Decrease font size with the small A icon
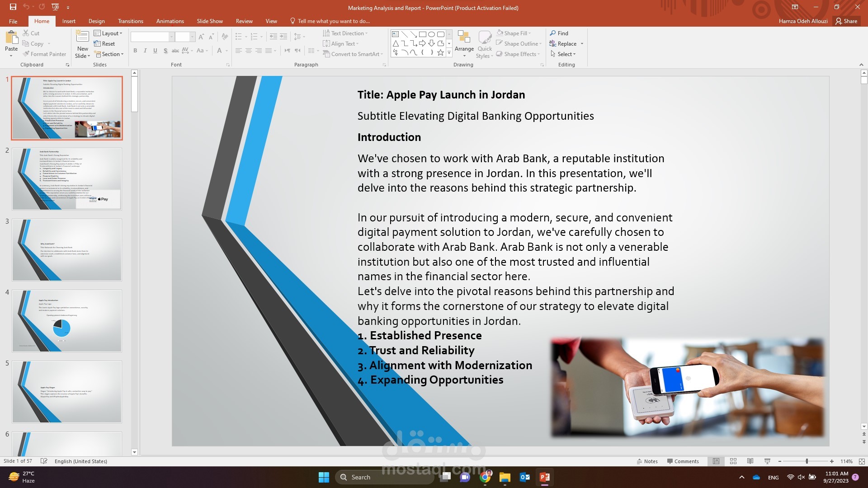868x488 pixels. point(211,37)
